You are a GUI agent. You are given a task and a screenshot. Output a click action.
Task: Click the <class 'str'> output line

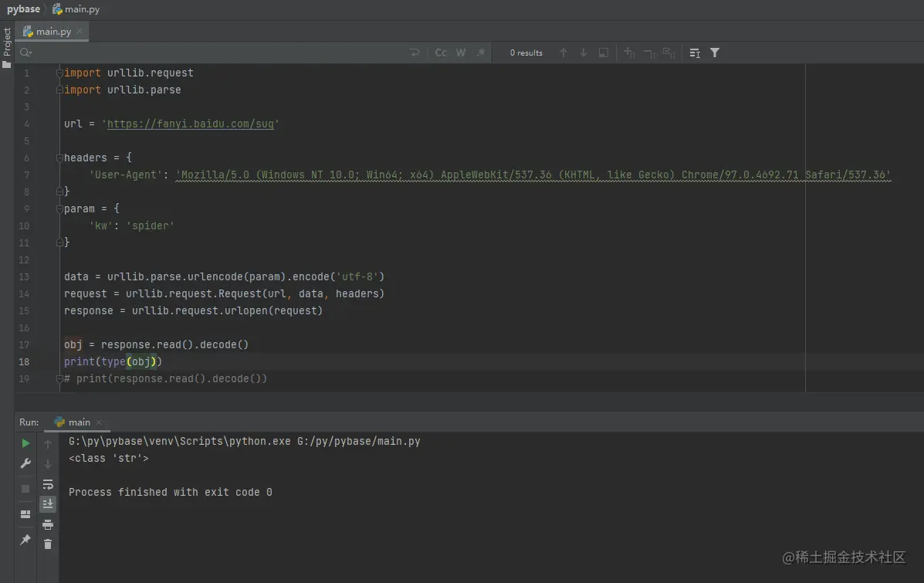pos(108,458)
